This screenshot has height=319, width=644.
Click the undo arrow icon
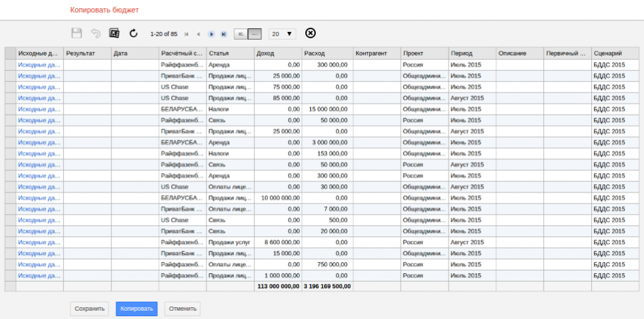(x=95, y=33)
